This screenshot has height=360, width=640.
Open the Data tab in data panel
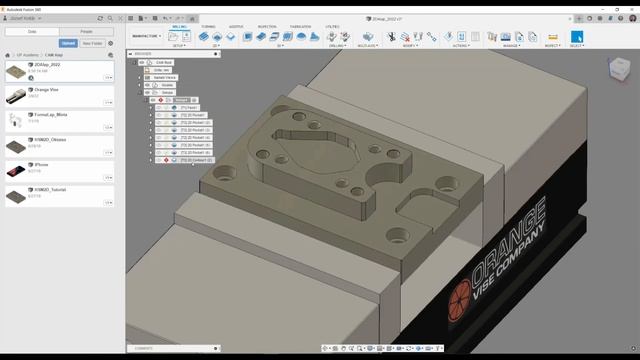tap(32, 31)
